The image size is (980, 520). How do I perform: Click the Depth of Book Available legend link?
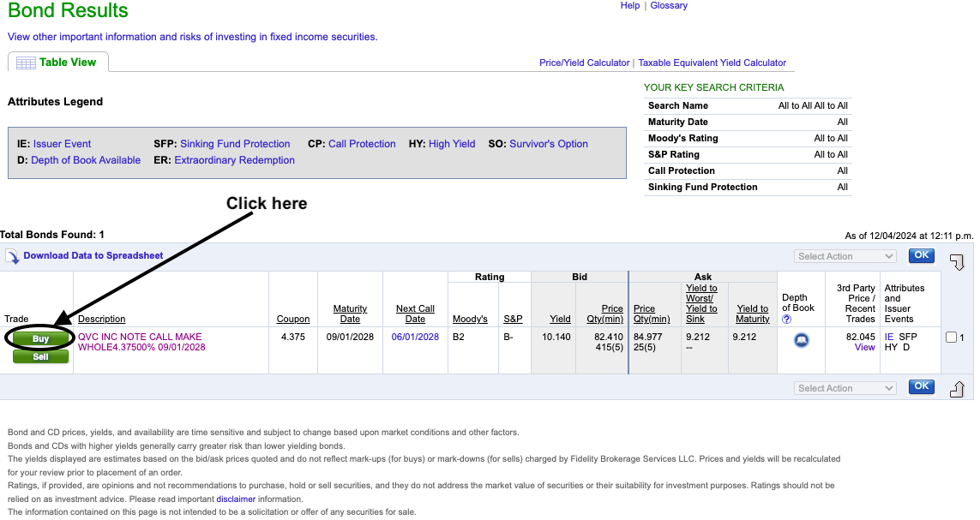point(86,160)
